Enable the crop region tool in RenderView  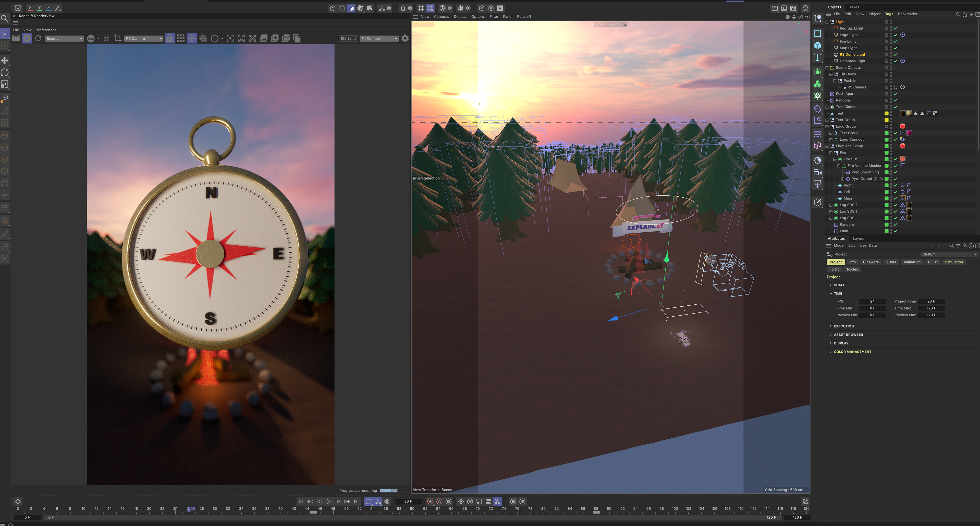118,39
